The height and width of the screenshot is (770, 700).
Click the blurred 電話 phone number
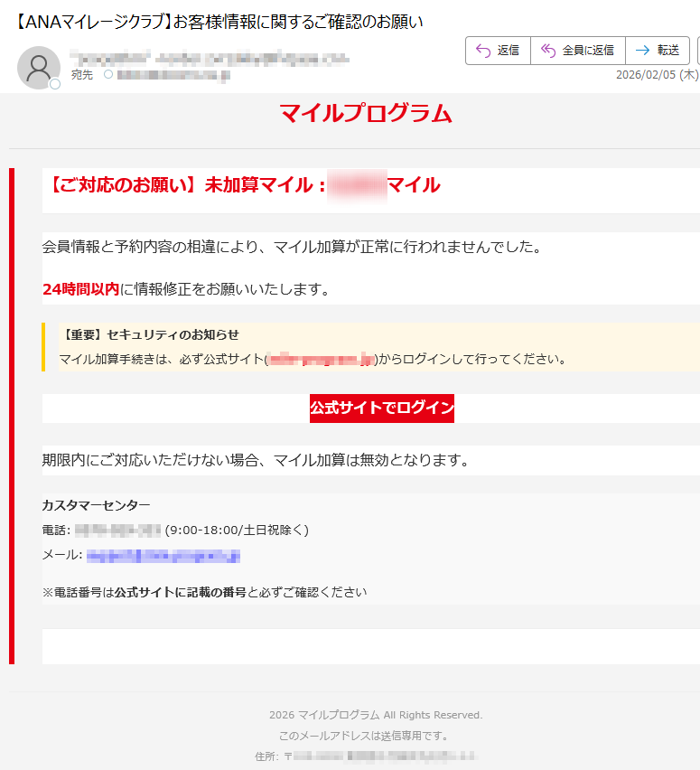(117, 530)
